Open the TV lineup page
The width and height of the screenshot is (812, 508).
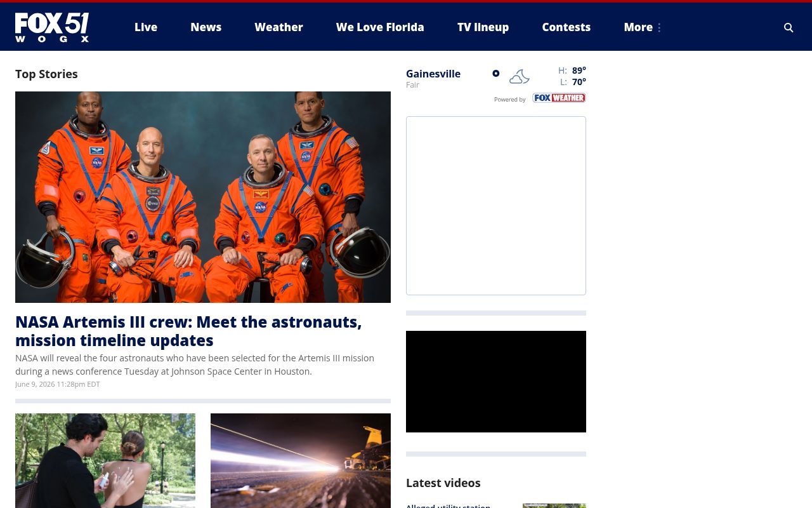coord(483,27)
